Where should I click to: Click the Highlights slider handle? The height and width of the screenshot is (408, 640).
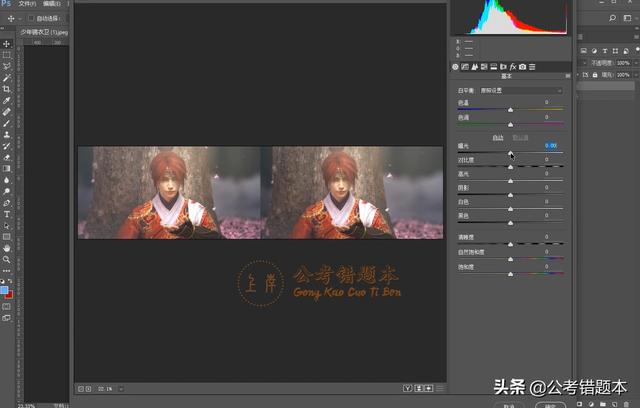tap(510, 181)
